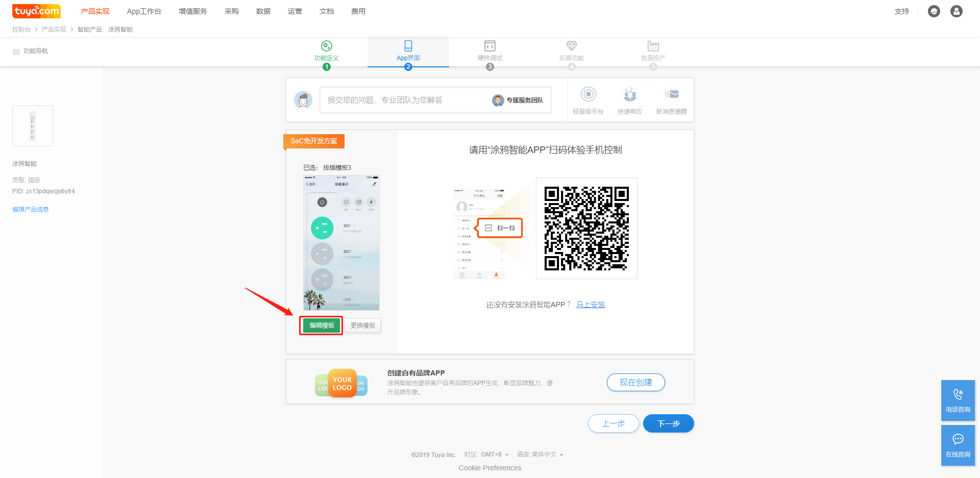Click the 编辑模板 button

322,325
